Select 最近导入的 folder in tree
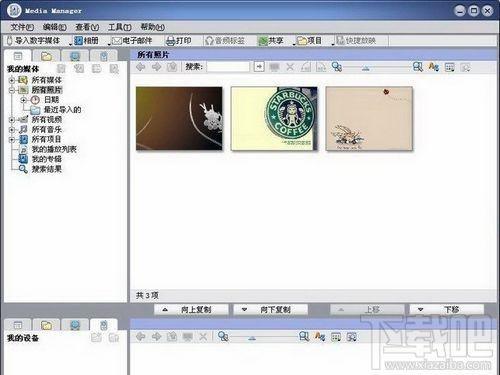 [62, 110]
